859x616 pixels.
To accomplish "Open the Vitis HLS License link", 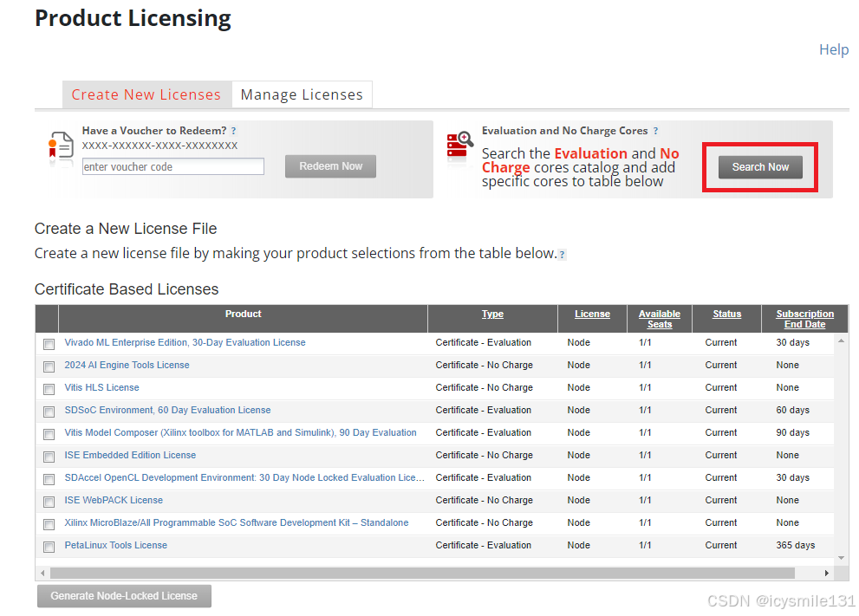I will click(x=101, y=387).
